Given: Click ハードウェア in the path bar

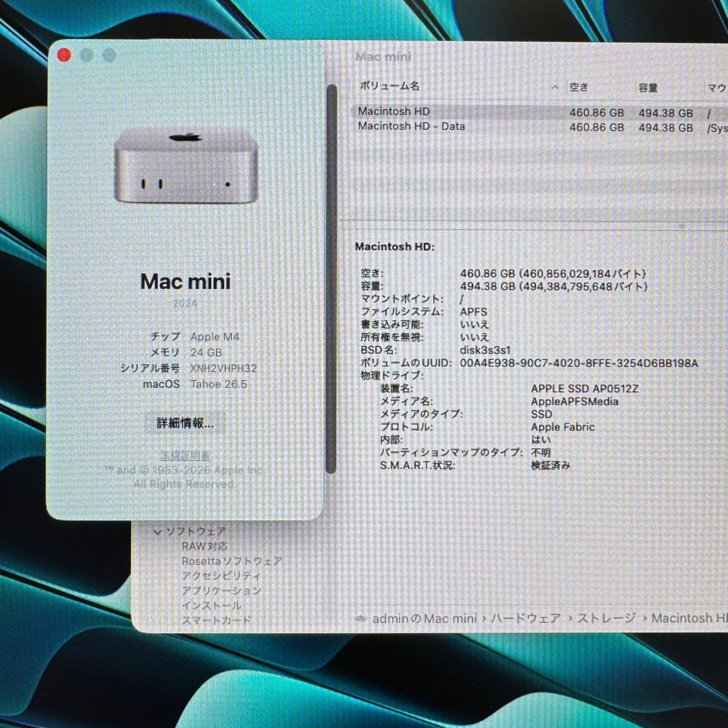Looking at the screenshot, I should pyautogui.click(x=526, y=618).
